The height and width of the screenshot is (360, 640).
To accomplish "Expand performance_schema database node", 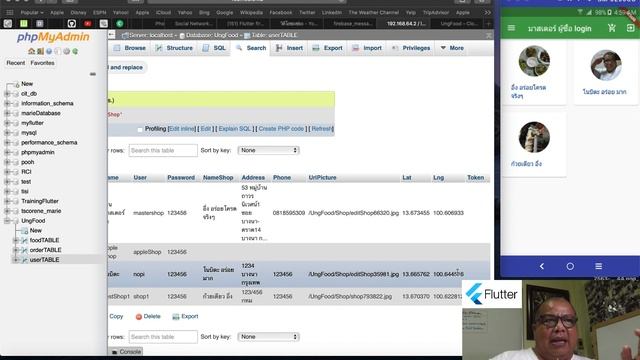I will click(x=7, y=142).
